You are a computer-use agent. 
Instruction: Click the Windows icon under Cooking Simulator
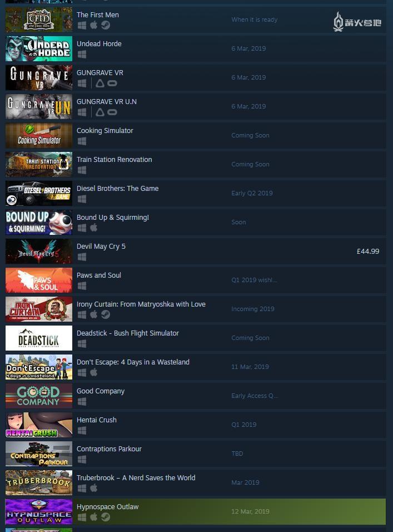pos(82,141)
